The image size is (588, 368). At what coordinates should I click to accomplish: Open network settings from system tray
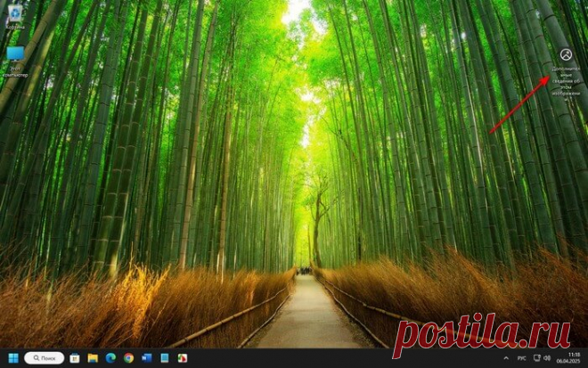[x=536, y=357]
